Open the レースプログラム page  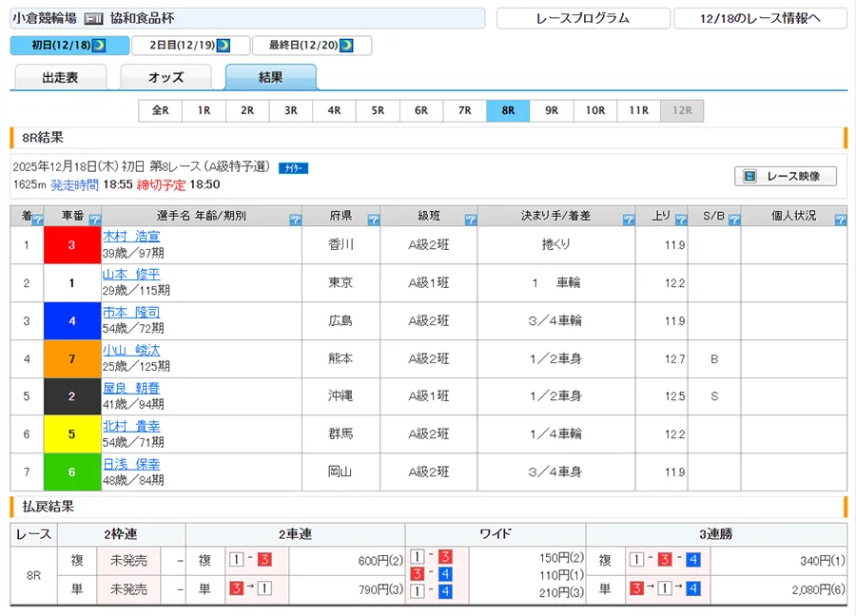click(582, 18)
